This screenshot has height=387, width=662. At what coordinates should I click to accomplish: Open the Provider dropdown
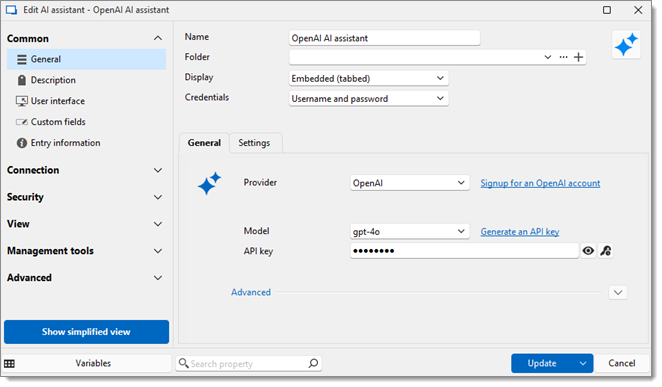click(410, 183)
